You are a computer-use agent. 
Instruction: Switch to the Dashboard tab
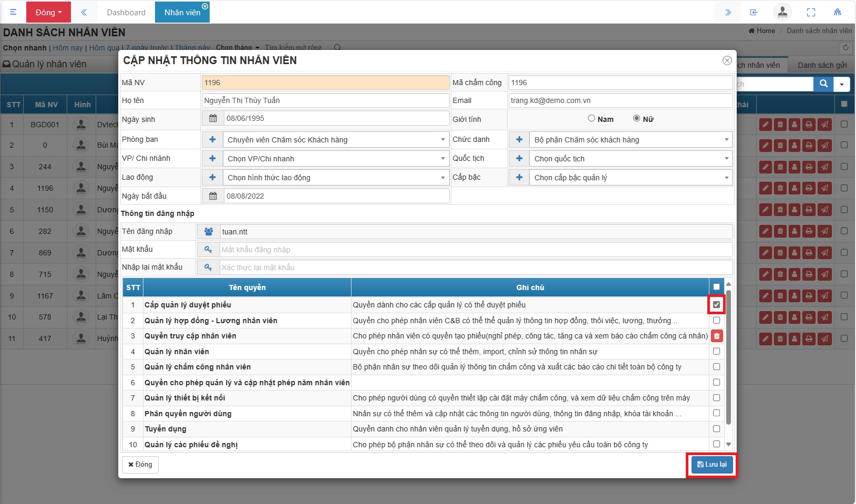[126, 12]
